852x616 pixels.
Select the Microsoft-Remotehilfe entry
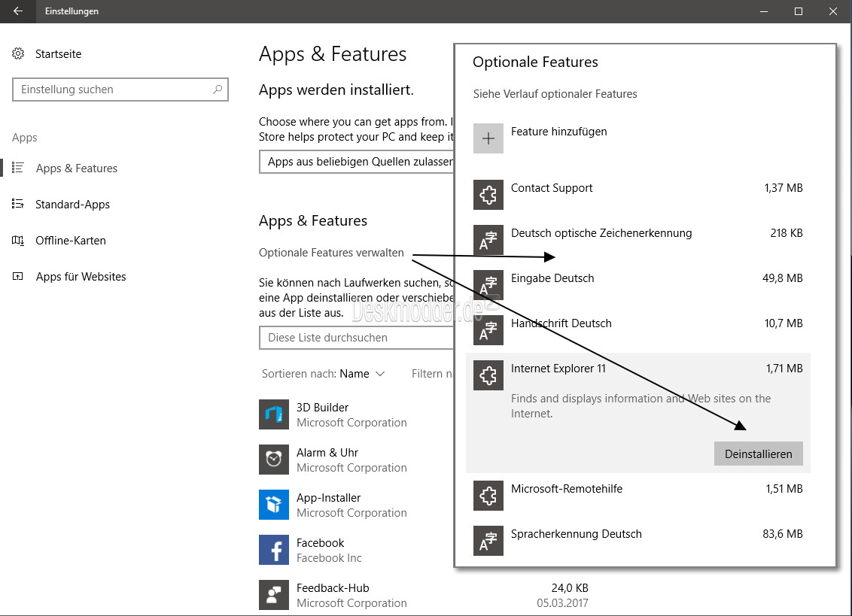click(638, 496)
